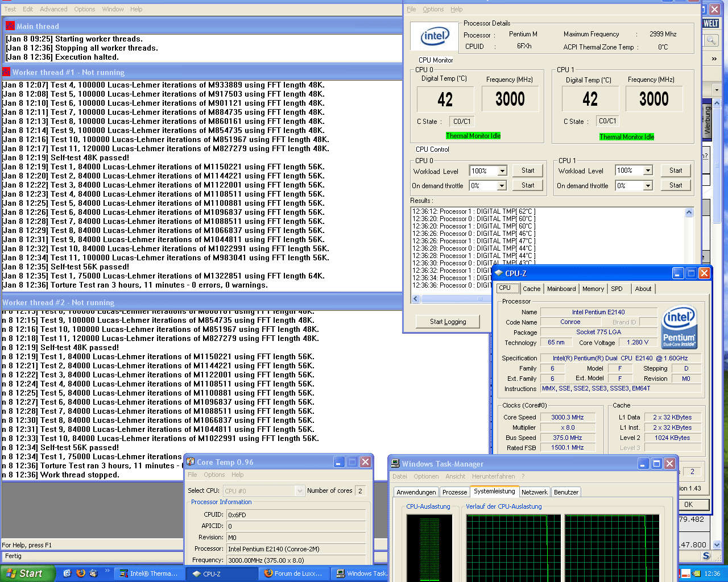Switch to CPU-Z taskbar button
Screen dimensions: 728x582
click(x=222, y=573)
